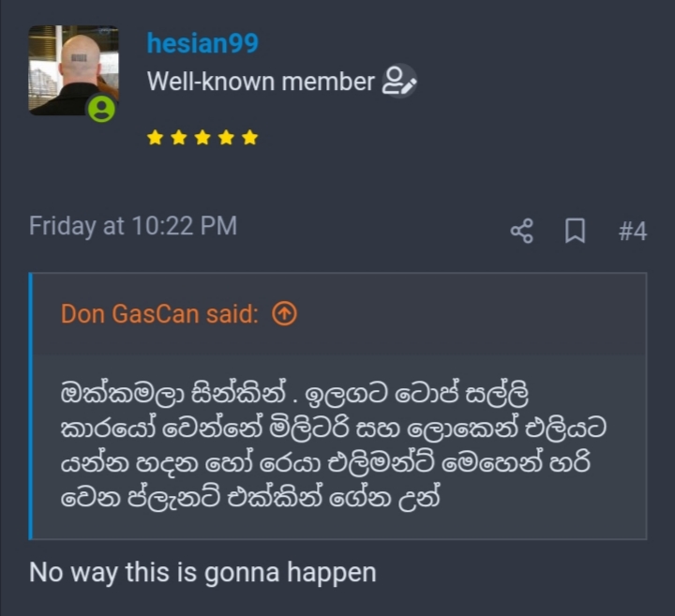Click the share icon on the post
This screenshot has width=675, height=616.
pos(522,232)
